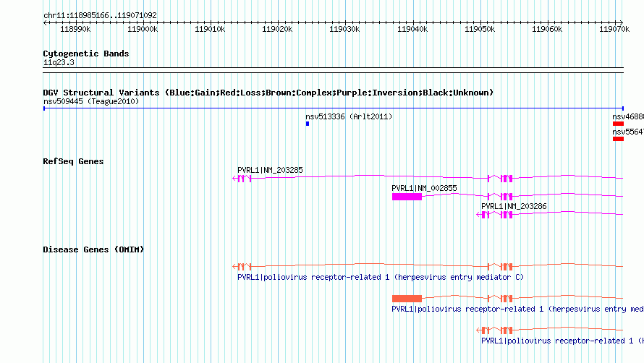Select transcript label PVRL1|NM_002855

(x=424, y=188)
